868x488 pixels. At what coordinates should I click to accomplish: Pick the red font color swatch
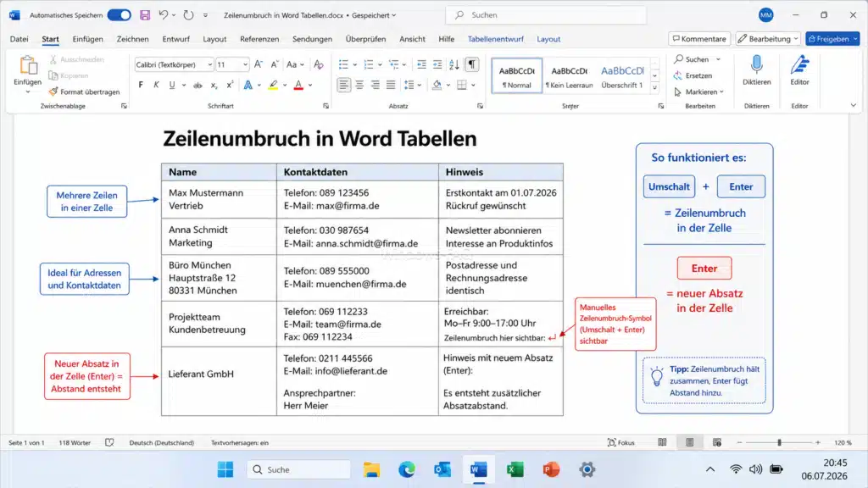[x=298, y=86]
